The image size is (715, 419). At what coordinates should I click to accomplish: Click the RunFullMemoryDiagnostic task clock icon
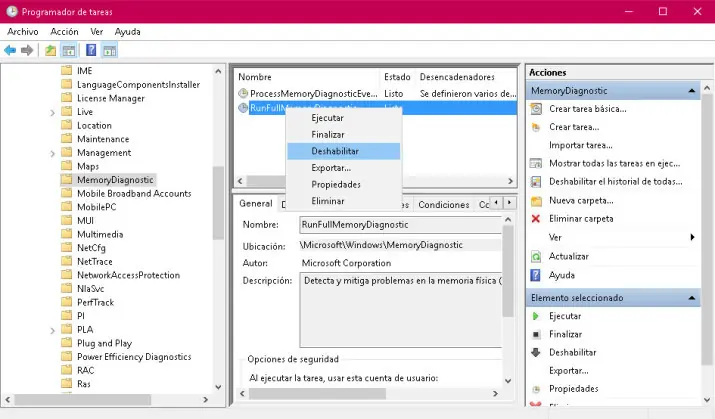click(x=243, y=108)
